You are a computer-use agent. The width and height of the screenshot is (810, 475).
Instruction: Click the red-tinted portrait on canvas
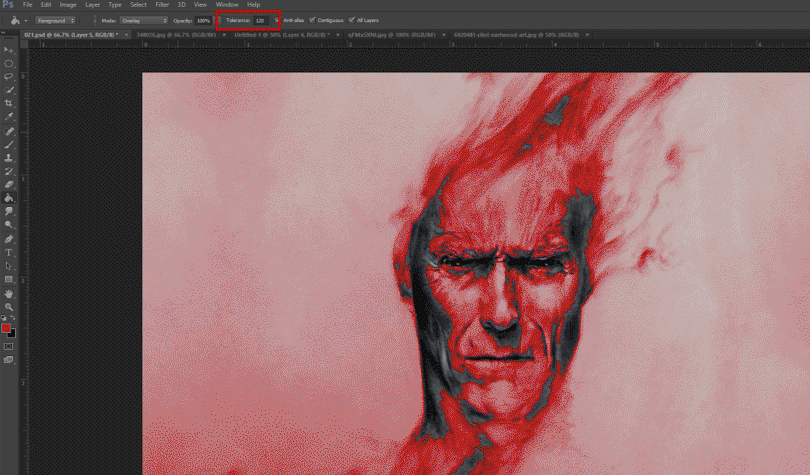pos(476,274)
